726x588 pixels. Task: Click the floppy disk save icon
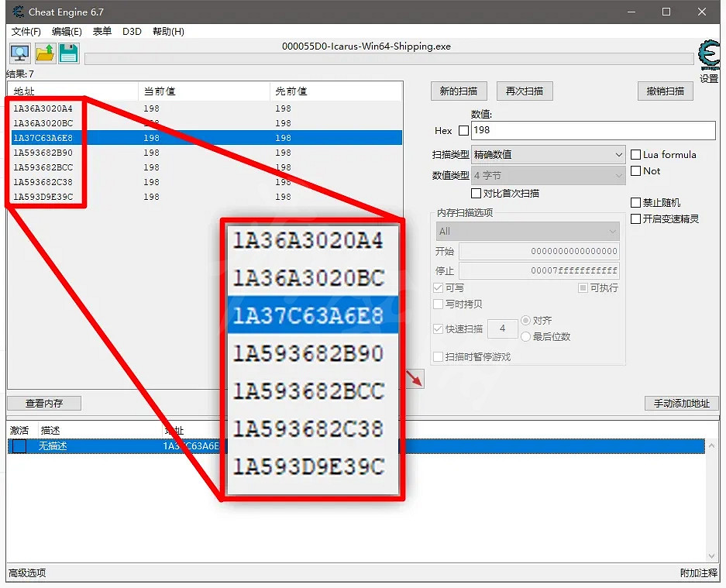pyautogui.click(x=69, y=53)
